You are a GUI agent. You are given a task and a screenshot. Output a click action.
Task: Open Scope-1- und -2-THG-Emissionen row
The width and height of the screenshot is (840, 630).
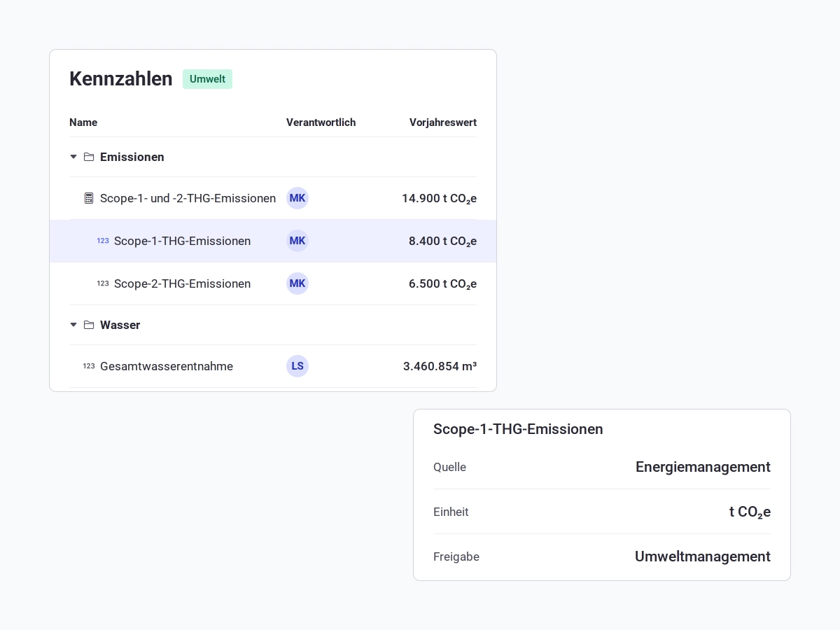pyautogui.click(x=273, y=198)
